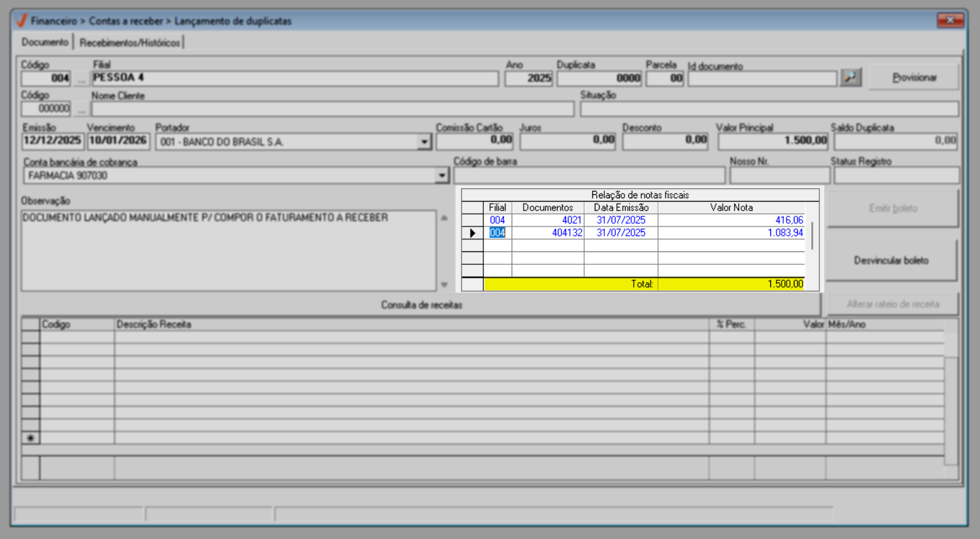Open Nome Cliente lookup ellipsis button

81,109
